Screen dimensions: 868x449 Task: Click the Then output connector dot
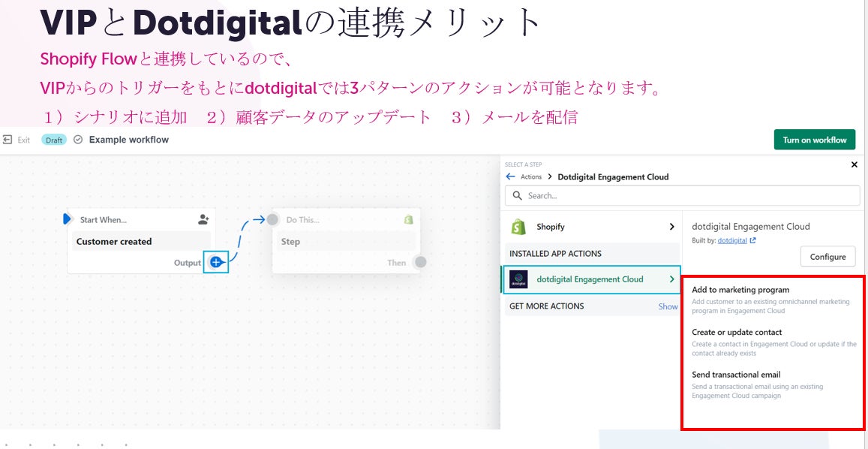click(421, 262)
